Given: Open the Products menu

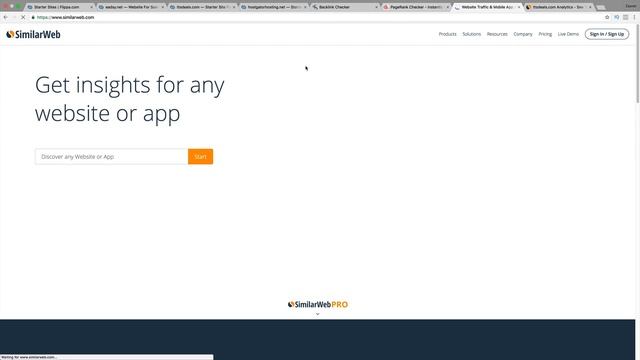Looking at the screenshot, I should (x=447, y=34).
